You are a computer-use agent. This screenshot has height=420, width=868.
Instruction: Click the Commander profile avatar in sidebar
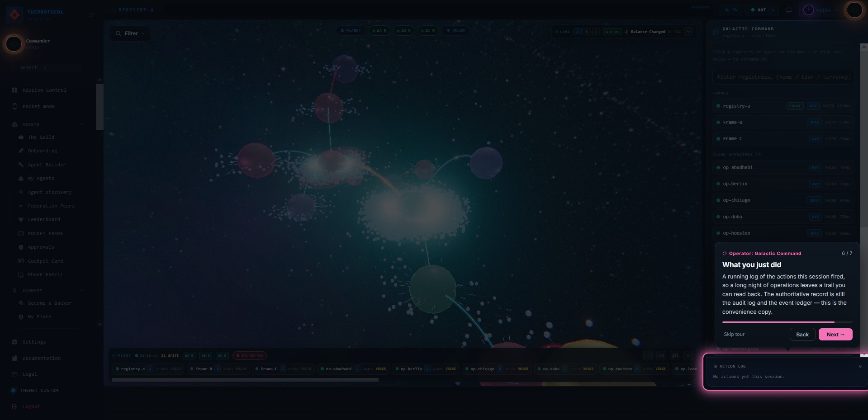click(14, 43)
